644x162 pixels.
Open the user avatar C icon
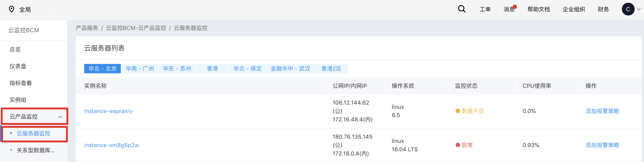(x=628, y=9)
